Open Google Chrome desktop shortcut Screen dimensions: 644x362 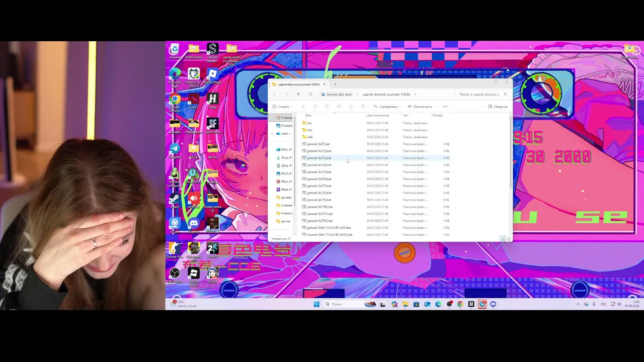pos(175,103)
